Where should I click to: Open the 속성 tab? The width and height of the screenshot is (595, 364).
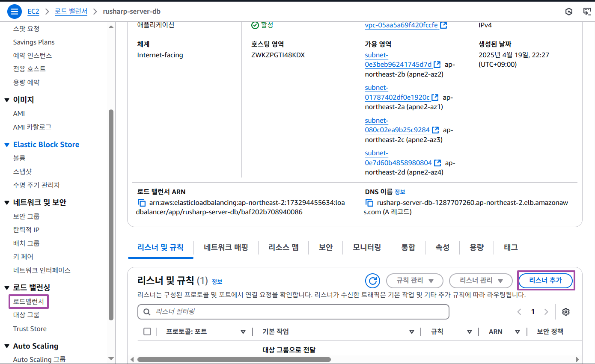pos(443,247)
